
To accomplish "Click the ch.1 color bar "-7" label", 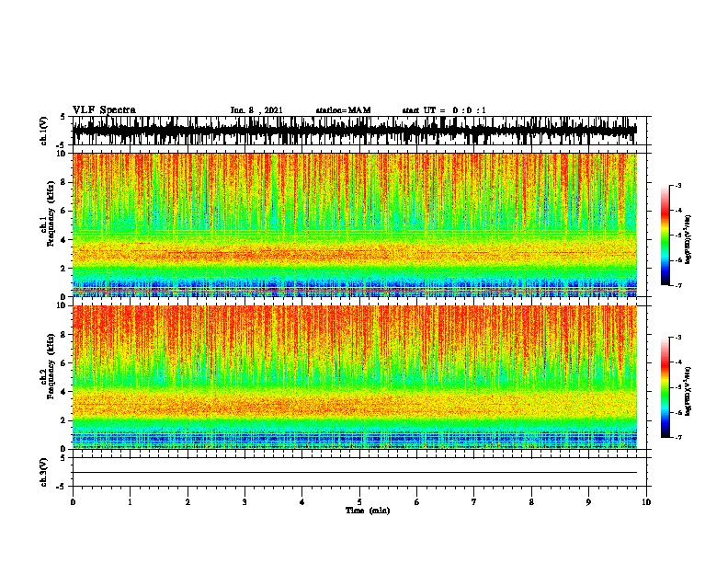I will coord(678,285).
